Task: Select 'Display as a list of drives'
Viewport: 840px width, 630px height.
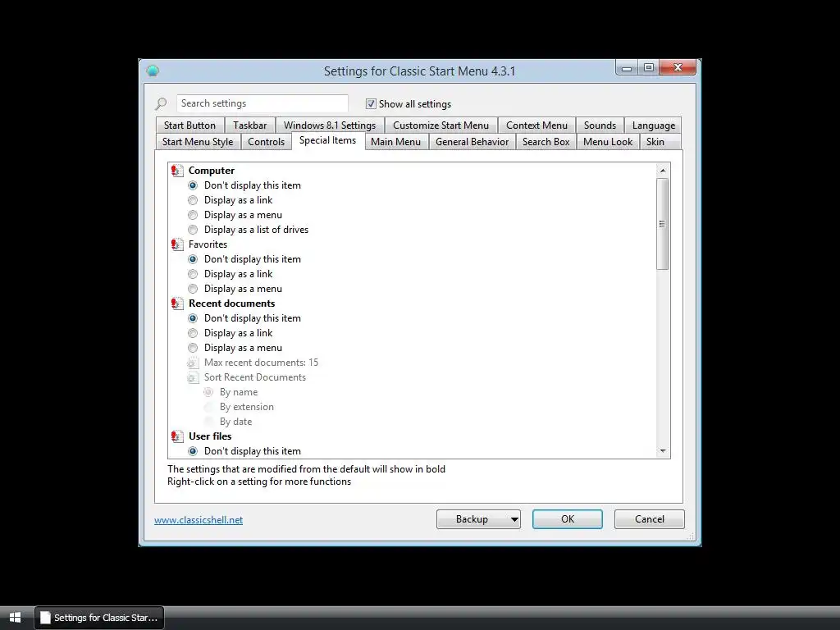Action: click(193, 230)
